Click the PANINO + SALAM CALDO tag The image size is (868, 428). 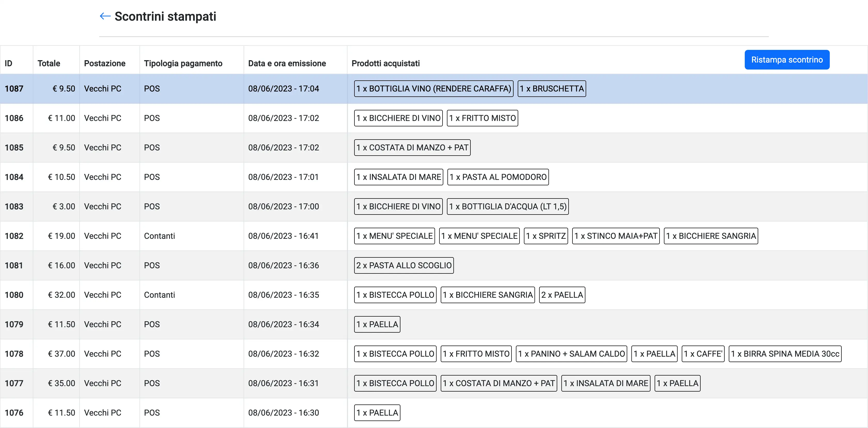(571, 354)
